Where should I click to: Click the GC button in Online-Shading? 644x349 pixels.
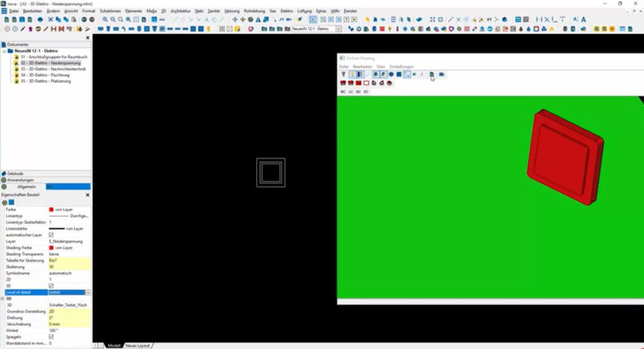[358, 92]
